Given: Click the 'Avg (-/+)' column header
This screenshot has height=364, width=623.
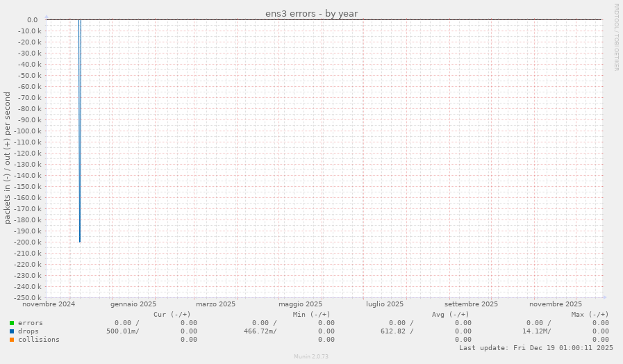Looking at the screenshot, I should click(x=450, y=315).
